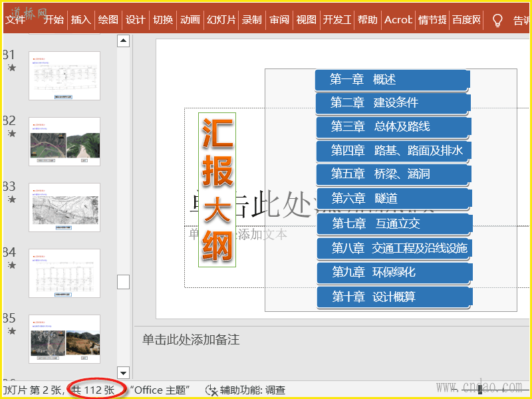Viewport: 532px width, 399px height.
Task: Open the 文件 menu tab
Action: click(15, 20)
